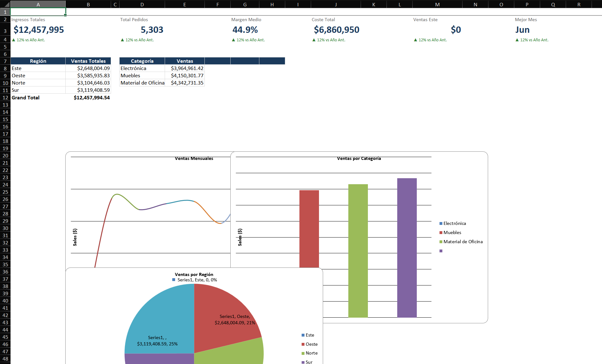
Task: Click the Sur sales value $3,119,408.59
Action: [x=88, y=90]
